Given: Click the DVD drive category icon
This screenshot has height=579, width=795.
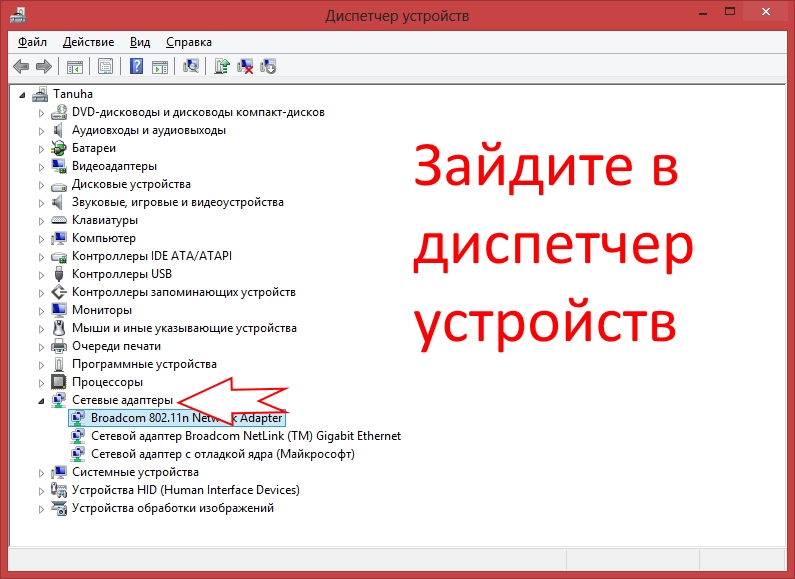Looking at the screenshot, I should point(59,112).
